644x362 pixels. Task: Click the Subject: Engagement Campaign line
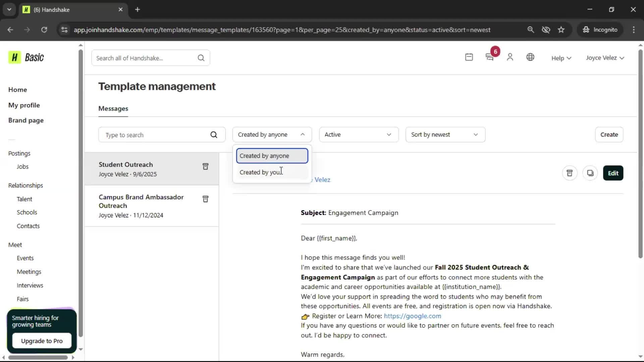[x=349, y=213]
